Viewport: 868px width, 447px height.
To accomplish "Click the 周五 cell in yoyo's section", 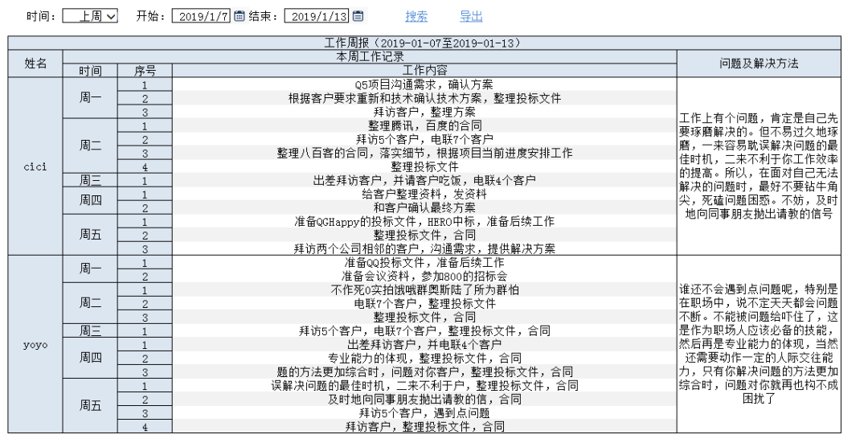I will [90, 406].
